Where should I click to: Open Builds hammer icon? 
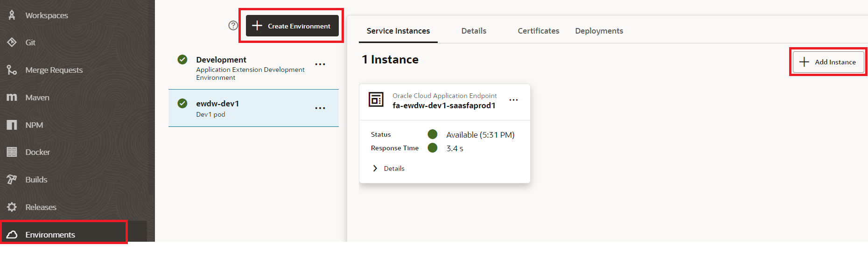(x=12, y=180)
